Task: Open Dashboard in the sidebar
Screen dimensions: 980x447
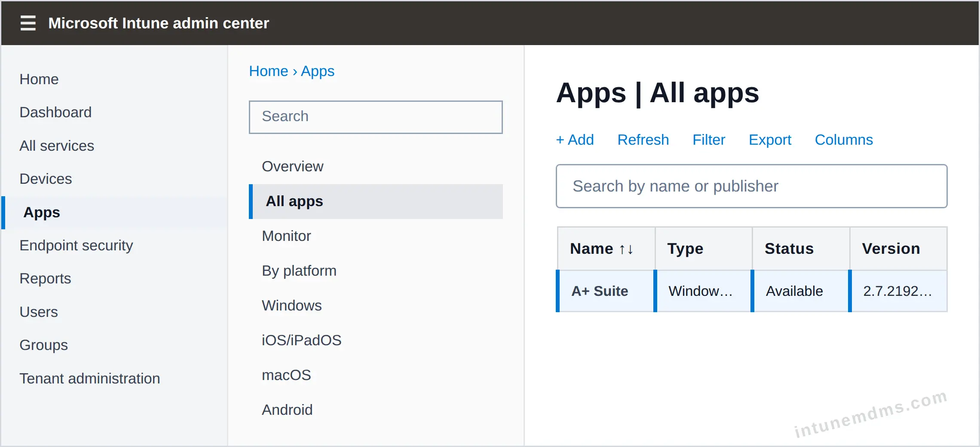Action: 55,112
